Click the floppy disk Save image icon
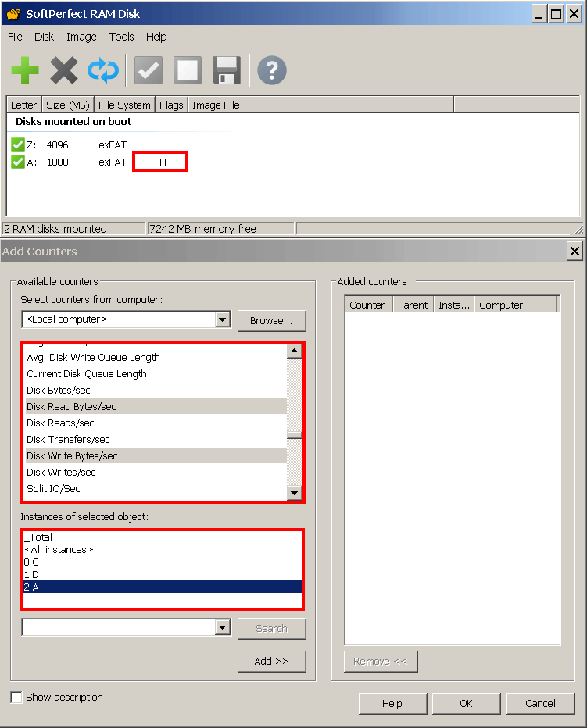The width and height of the screenshot is (587, 728). (227, 70)
